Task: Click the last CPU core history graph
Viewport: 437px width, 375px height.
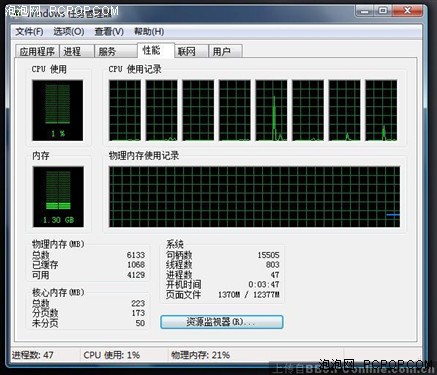Action: pyautogui.click(x=381, y=110)
